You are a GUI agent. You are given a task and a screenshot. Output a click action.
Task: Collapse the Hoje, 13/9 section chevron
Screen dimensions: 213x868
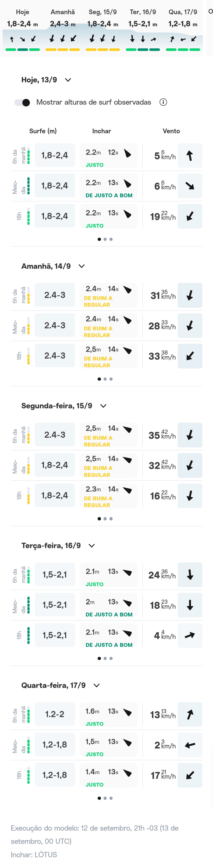click(x=68, y=80)
